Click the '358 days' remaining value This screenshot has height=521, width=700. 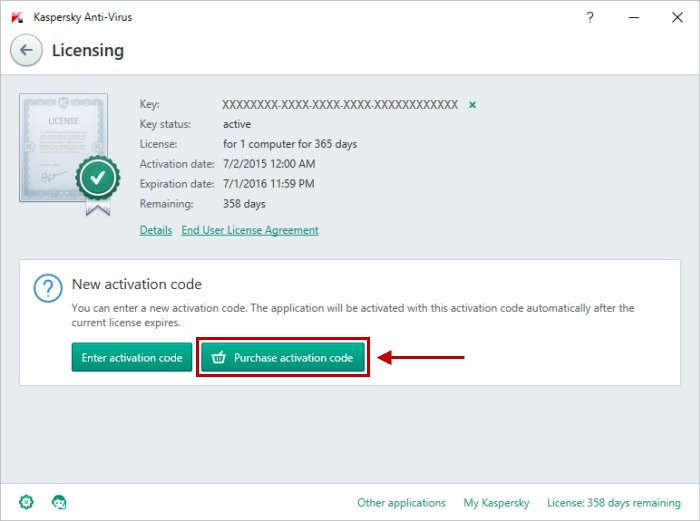[x=244, y=204]
